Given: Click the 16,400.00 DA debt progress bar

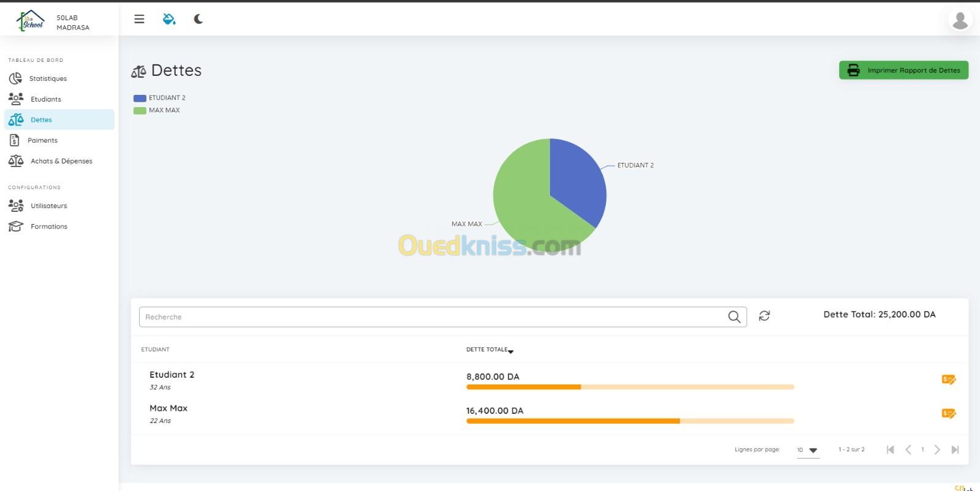Looking at the screenshot, I should tap(630, 421).
